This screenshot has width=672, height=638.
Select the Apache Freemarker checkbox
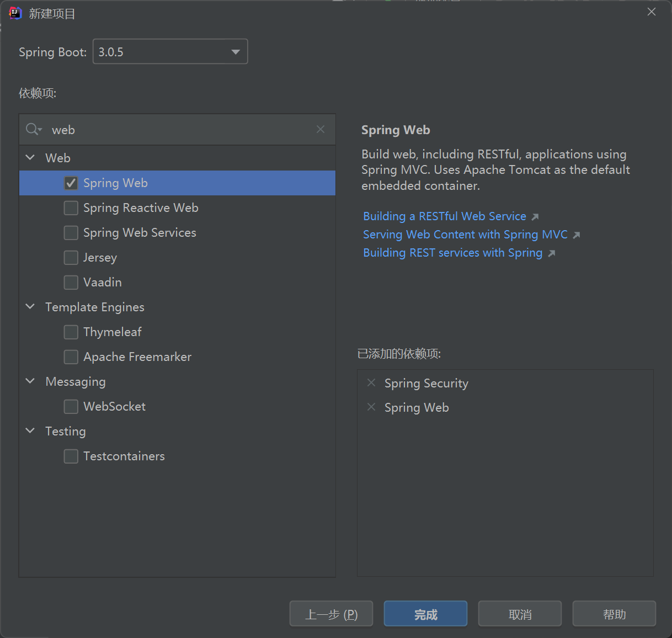click(x=71, y=357)
